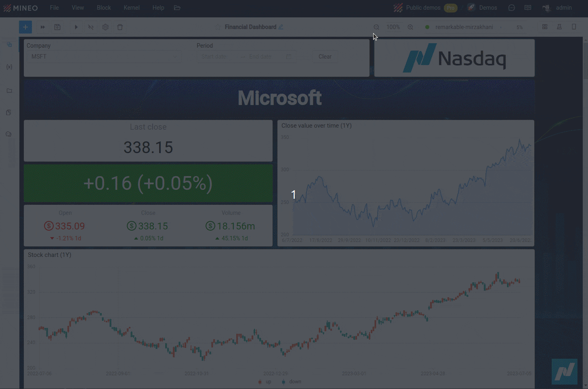This screenshot has width=588, height=389.
Task: Edit the Financial Dashboard title via the pencil icon
Action: tap(281, 27)
